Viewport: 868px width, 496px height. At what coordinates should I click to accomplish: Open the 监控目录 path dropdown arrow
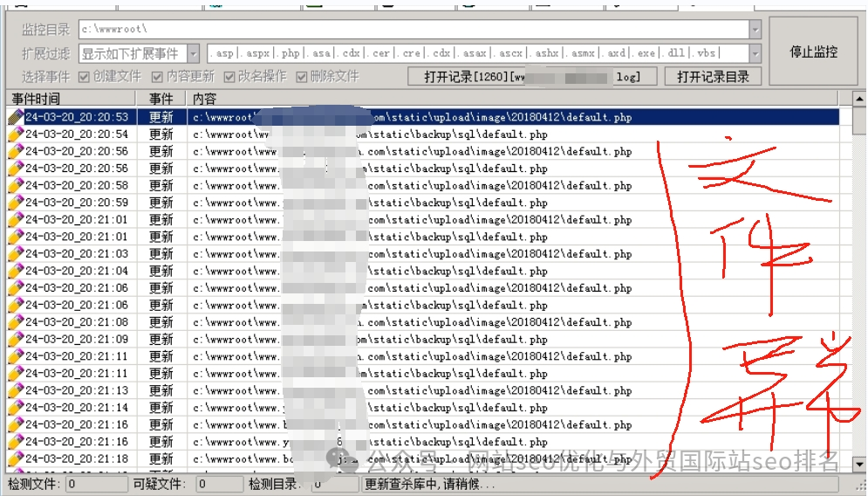coord(755,30)
